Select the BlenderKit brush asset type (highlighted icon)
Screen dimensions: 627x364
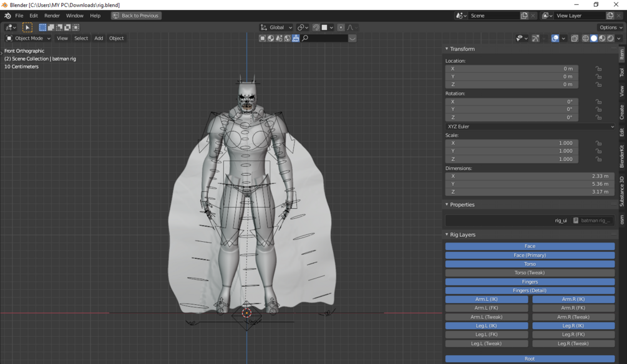pyautogui.click(x=296, y=39)
